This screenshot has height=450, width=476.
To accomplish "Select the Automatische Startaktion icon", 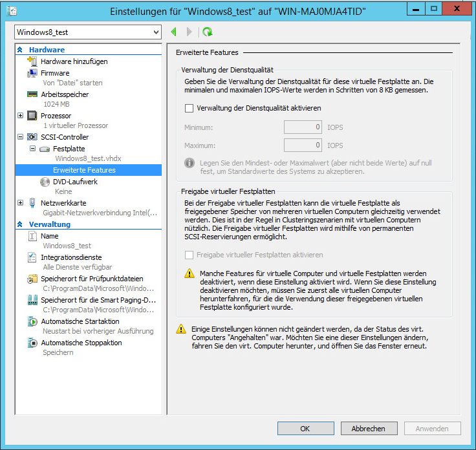I will pyautogui.click(x=32, y=321).
